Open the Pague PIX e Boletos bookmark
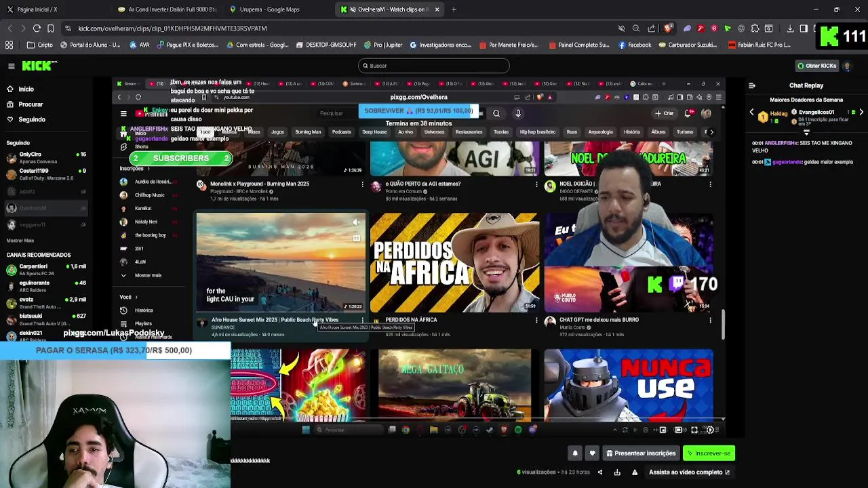 tap(188, 45)
